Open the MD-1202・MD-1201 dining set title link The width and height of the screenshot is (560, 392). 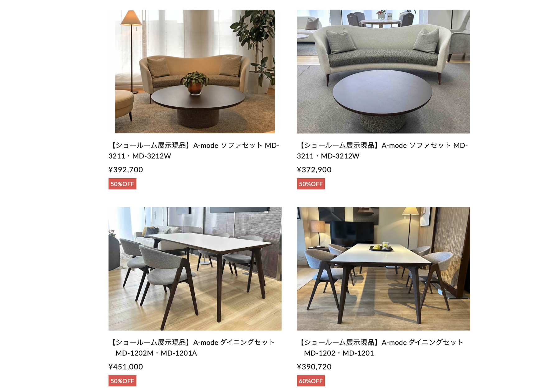coord(380,348)
